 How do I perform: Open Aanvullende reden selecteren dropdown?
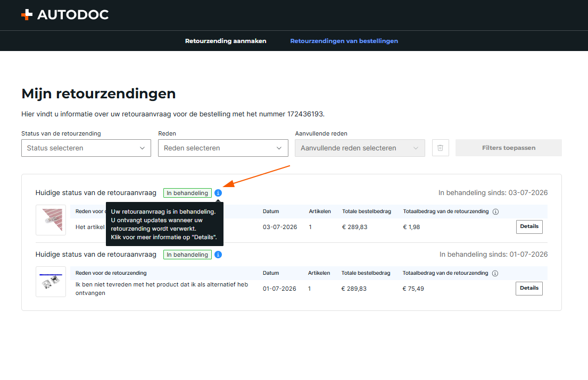[360, 148]
